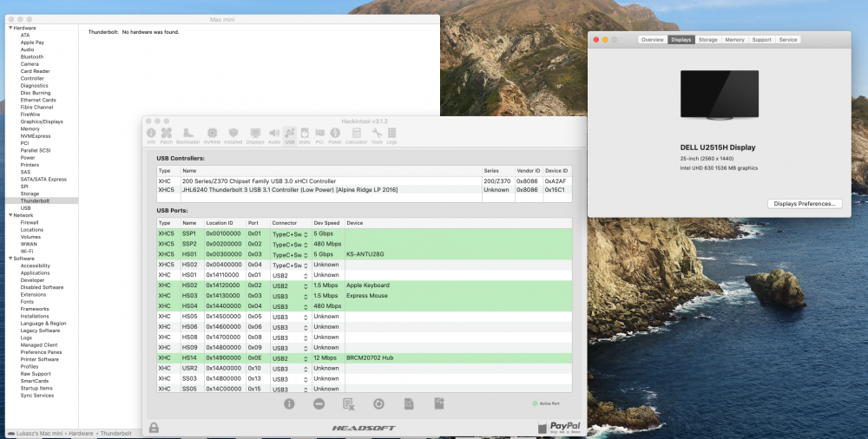Open connector dropdown for Express Mouse row
This screenshot has width=868, height=439.
290,296
